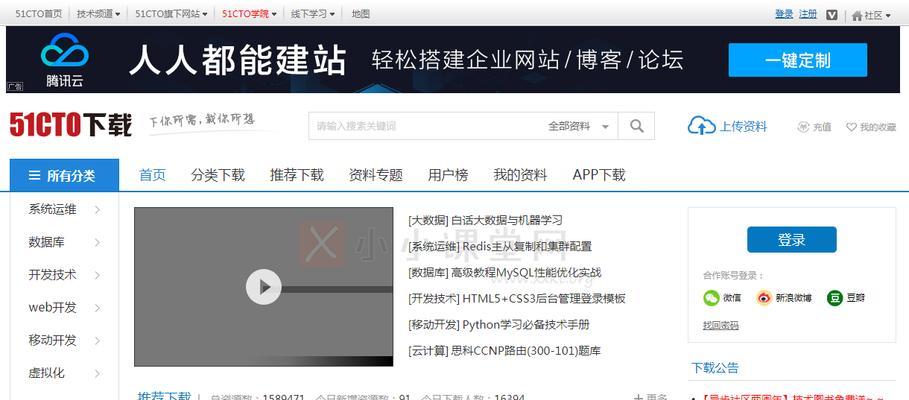This screenshot has height=400, width=909.
Task: Click the 找回密码 link
Action: pos(721,325)
